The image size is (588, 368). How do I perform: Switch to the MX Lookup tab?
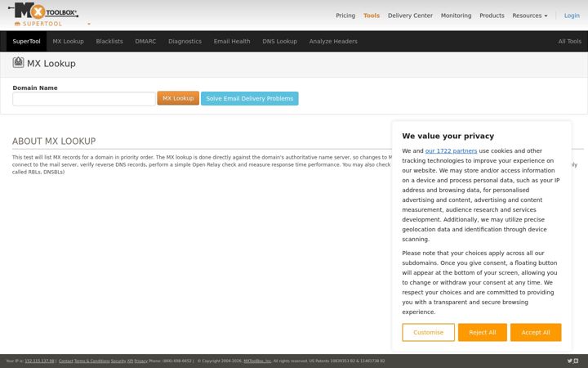(68, 42)
